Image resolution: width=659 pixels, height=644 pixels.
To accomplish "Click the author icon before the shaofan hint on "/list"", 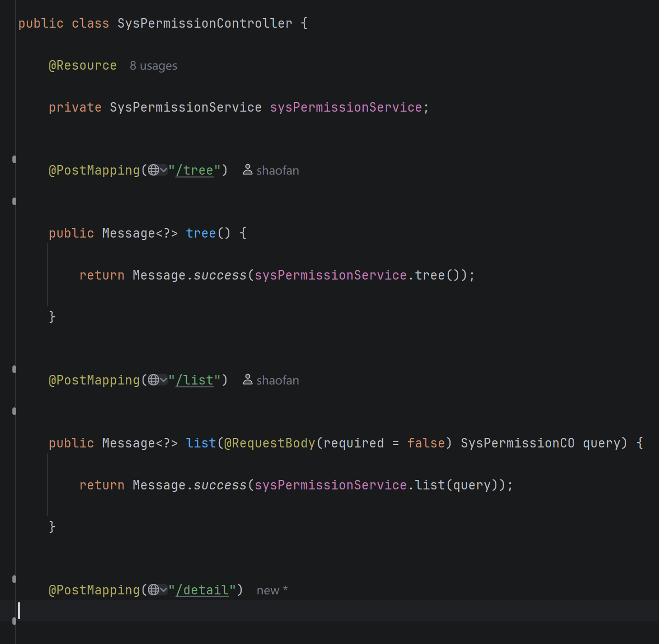I will tap(247, 380).
